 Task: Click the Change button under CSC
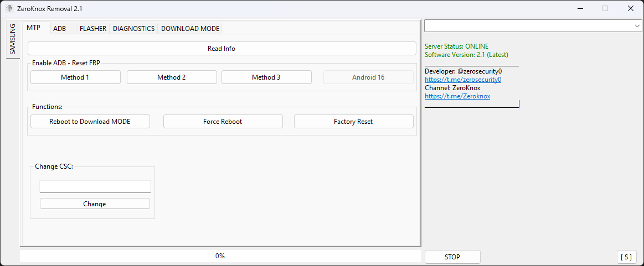click(x=95, y=204)
